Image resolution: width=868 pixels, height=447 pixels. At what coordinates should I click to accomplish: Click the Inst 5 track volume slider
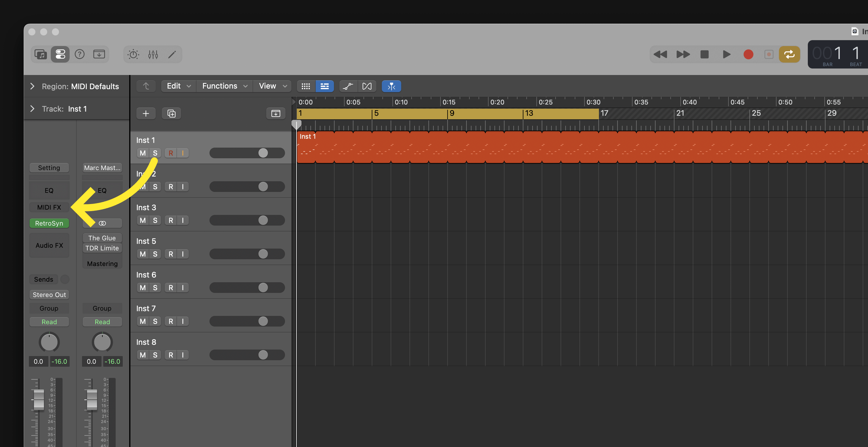click(247, 254)
